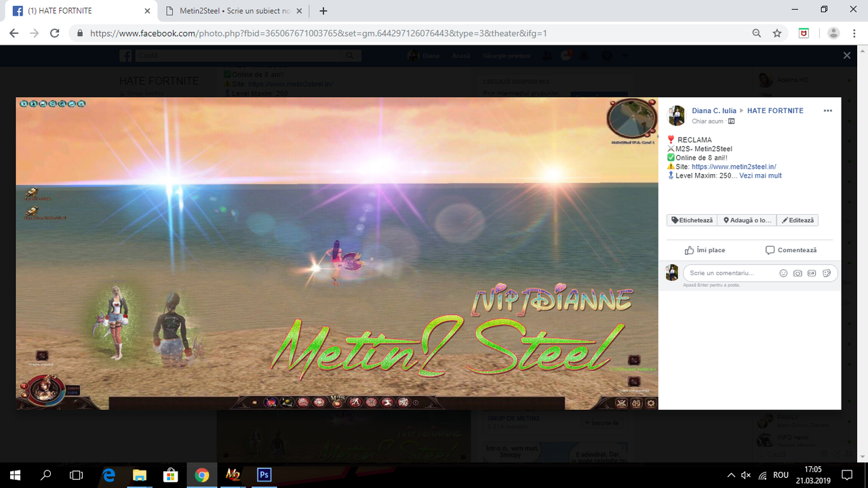868x488 pixels.
Task: Launch Microsoft Edge from taskbar
Action: pos(108,474)
